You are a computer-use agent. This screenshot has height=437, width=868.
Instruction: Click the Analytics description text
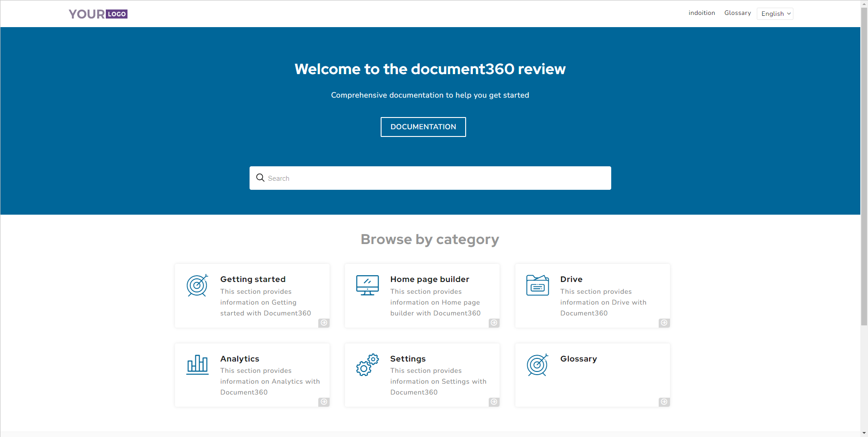tap(270, 381)
